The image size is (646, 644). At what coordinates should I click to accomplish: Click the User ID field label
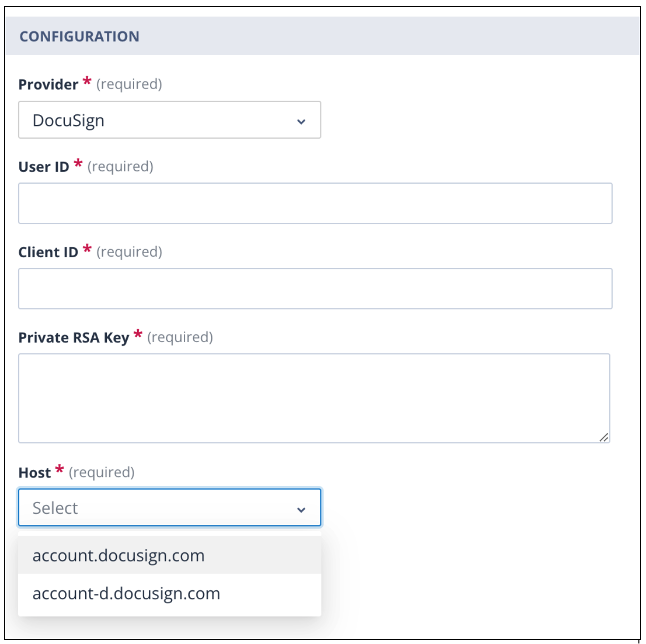coord(44,167)
